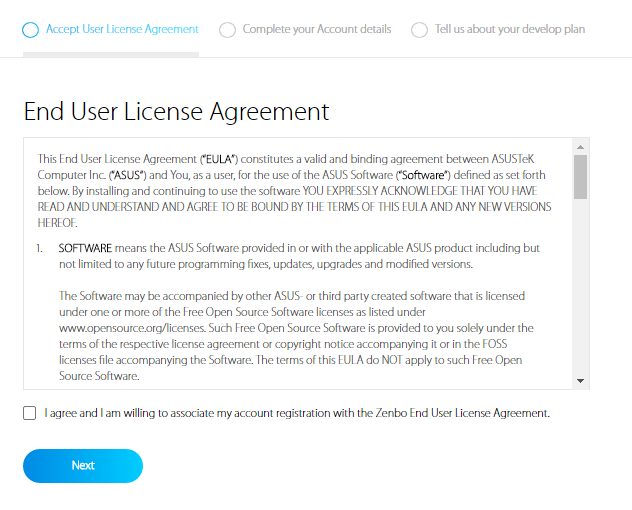Screen dimensions: 632x510
Task: Click the Complete your Account details step circle
Action: (x=227, y=30)
